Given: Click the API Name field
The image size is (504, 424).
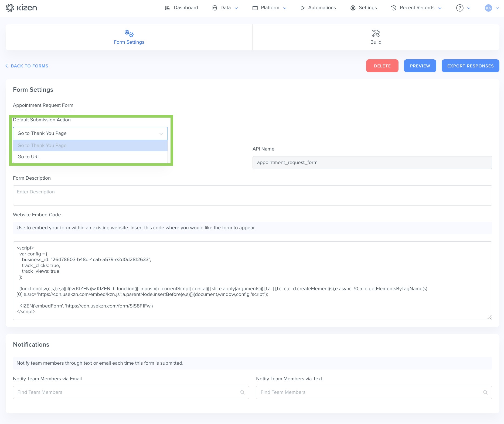Looking at the screenshot, I should pyautogui.click(x=372, y=163).
